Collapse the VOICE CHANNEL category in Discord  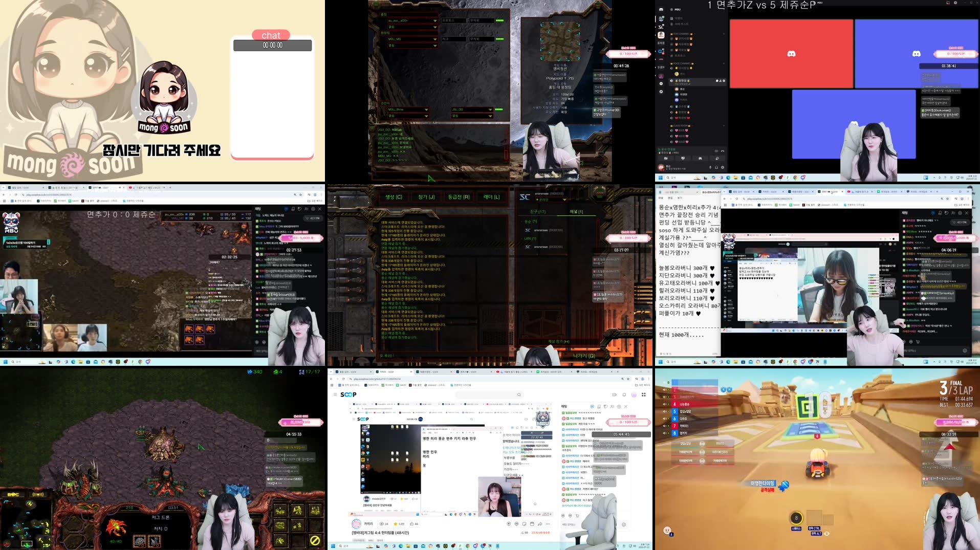(x=683, y=63)
